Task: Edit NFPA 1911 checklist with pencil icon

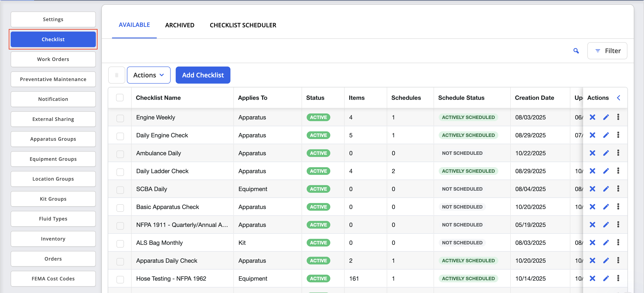Action: pos(606,225)
